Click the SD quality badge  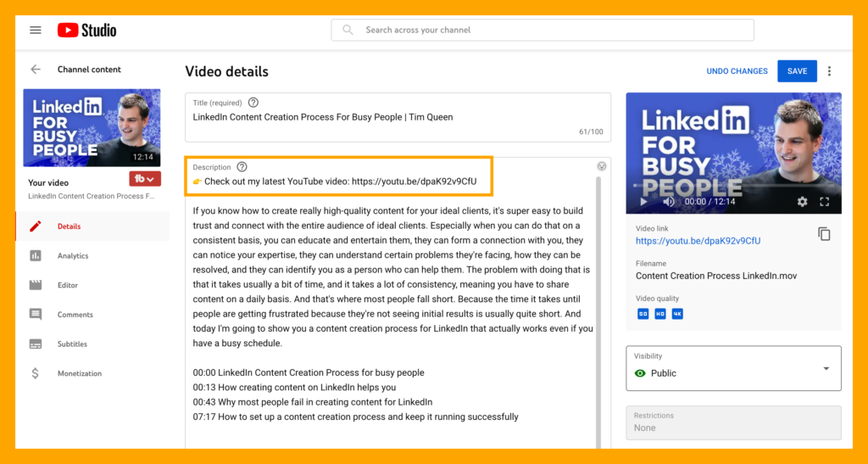tap(643, 314)
